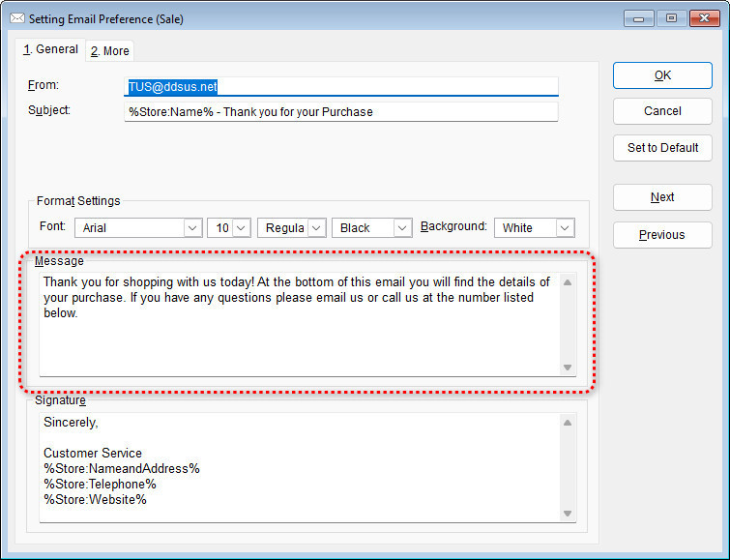Click the From email address field

point(340,86)
